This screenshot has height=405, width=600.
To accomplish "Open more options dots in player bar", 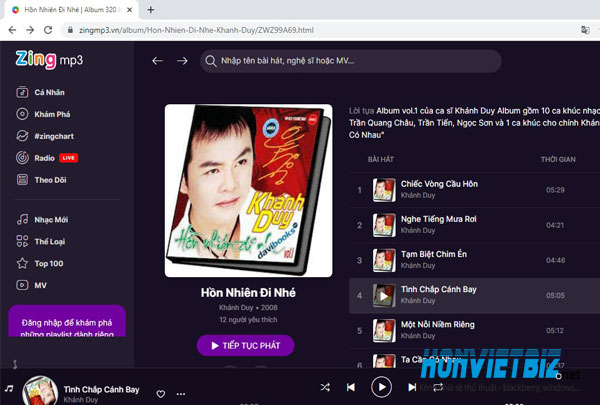I will coord(181,394).
